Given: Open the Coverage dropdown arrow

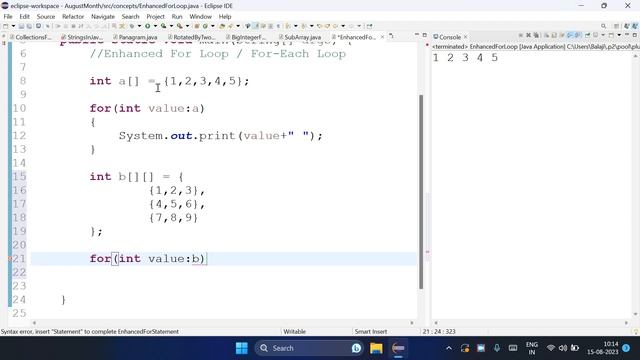Looking at the screenshot, I should [x=171, y=26].
